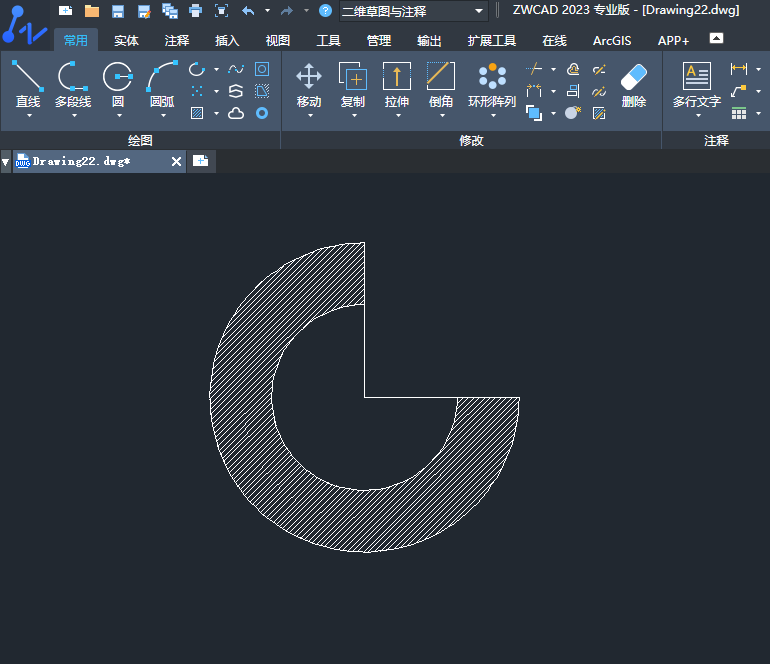Image resolution: width=770 pixels, height=664 pixels.
Task: Click the region square-circle icon
Action: point(262,69)
